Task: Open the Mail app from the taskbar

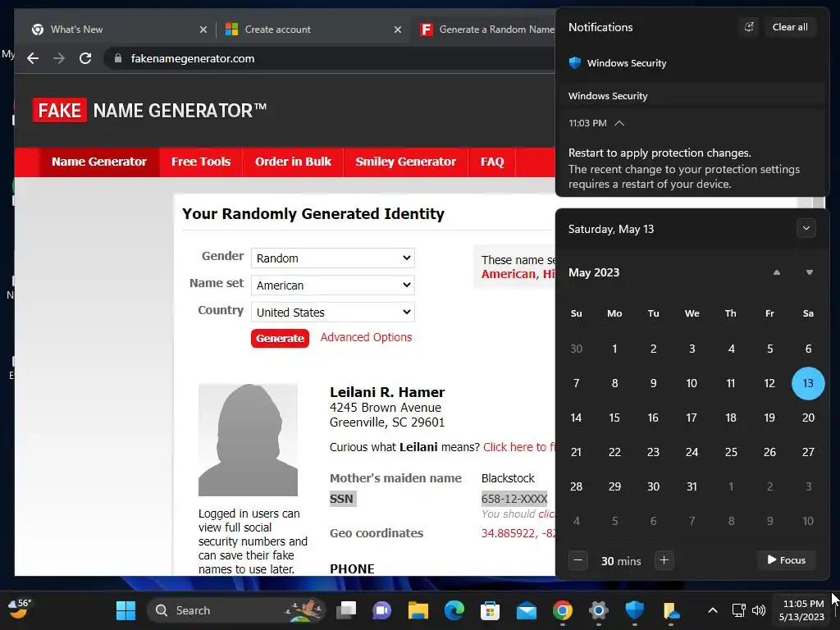Action: point(527,610)
